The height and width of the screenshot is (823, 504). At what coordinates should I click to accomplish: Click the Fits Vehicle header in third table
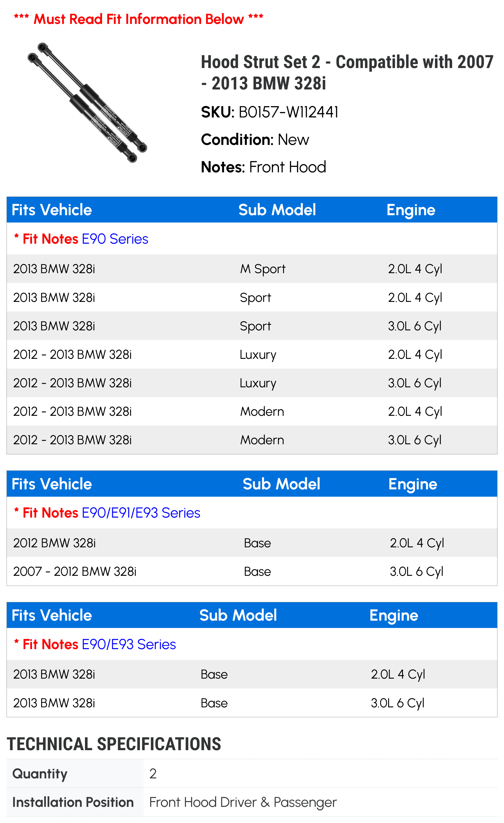tap(52, 615)
